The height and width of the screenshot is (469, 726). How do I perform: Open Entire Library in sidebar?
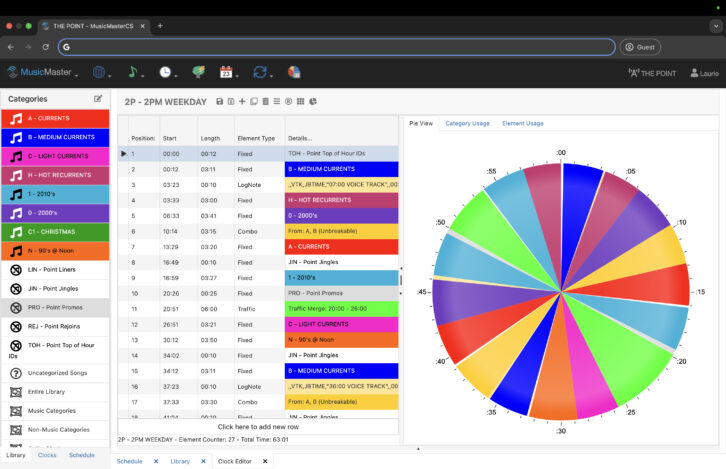[x=55, y=392]
